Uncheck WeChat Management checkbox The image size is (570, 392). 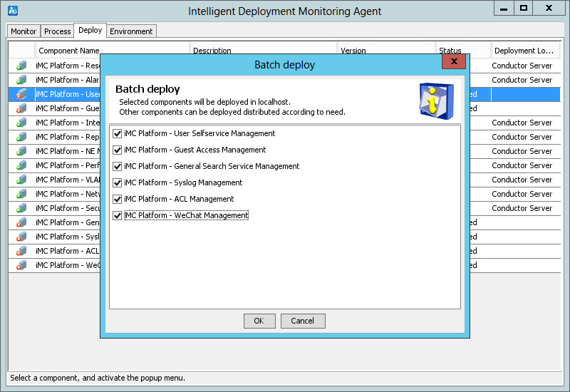(117, 215)
